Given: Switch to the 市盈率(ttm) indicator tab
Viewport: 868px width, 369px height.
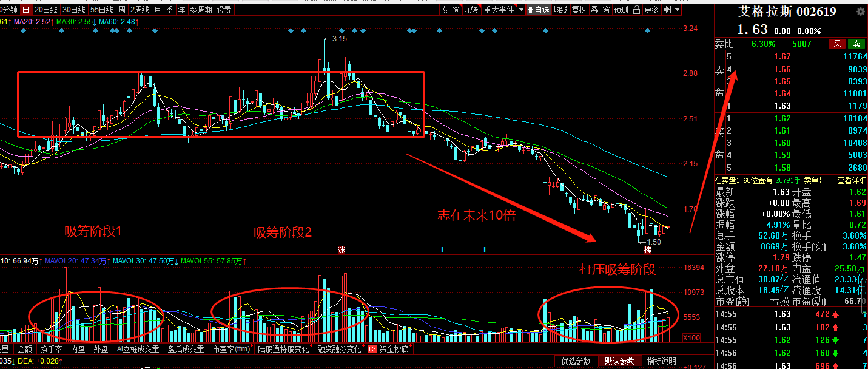Looking at the screenshot, I should point(231,349).
